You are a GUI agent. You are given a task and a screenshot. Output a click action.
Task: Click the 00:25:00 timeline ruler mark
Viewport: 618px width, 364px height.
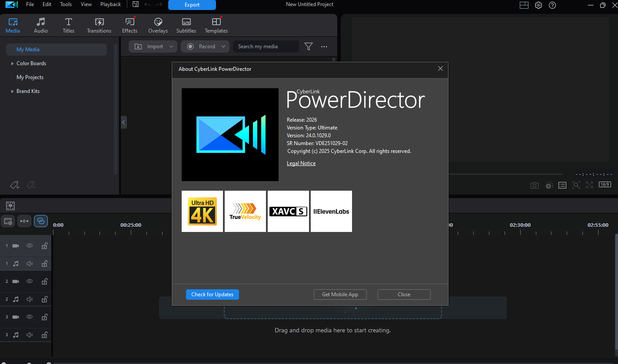point(131,225)
